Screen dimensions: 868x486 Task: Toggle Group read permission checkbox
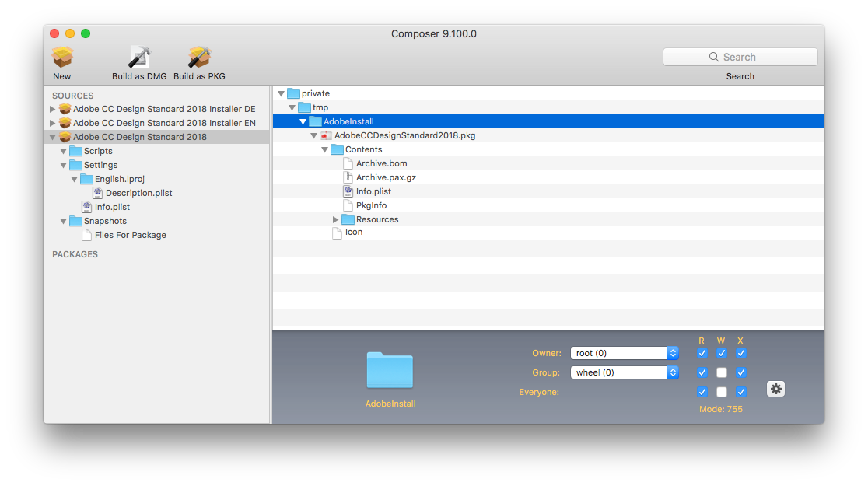tap(702, 372)
